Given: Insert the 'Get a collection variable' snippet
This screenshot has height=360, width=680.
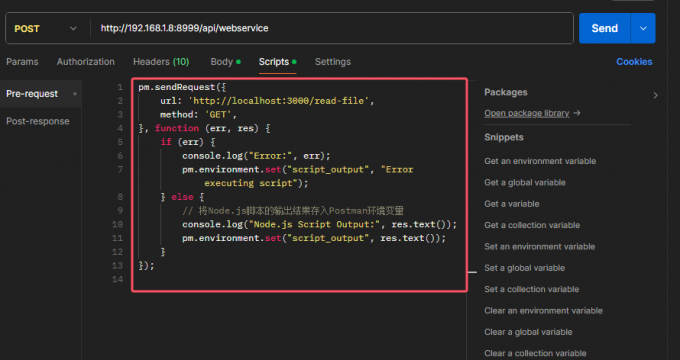Looking at the screenshot, I should (532, 225).
